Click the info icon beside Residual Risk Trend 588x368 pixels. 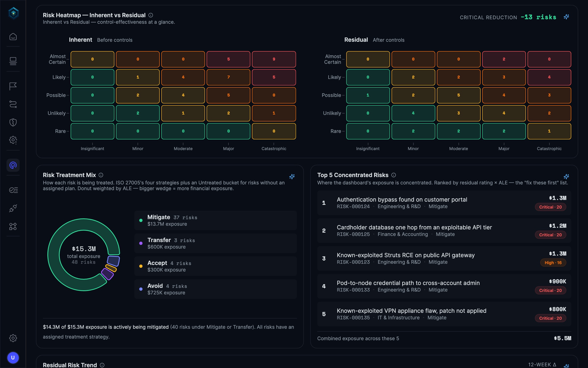click(x=102, y=365)
